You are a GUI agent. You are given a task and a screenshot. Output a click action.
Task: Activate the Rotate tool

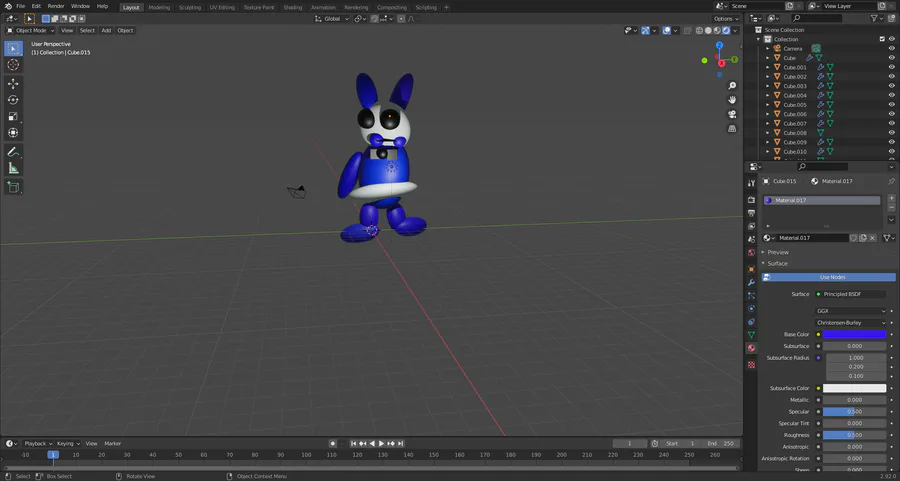(x=13, y=100)
